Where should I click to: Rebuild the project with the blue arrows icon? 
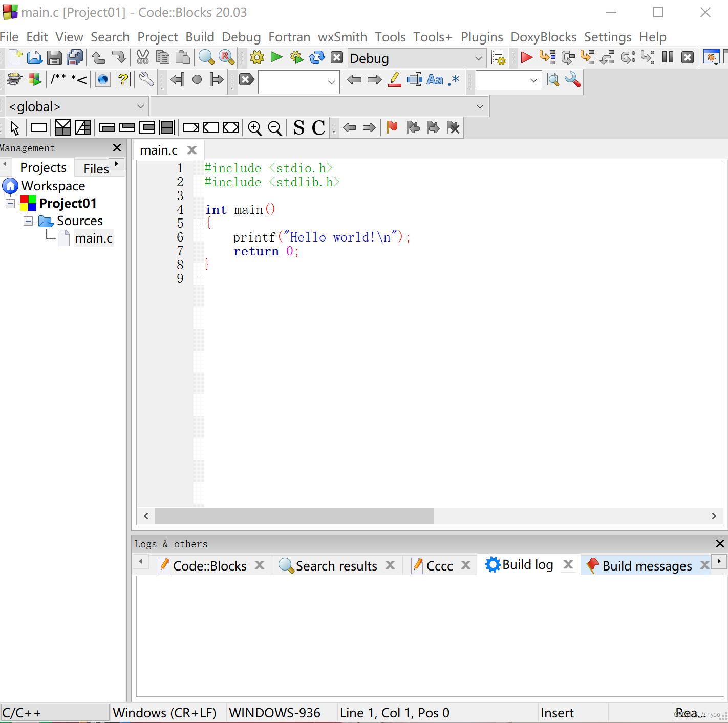click(x=317, y=57)
